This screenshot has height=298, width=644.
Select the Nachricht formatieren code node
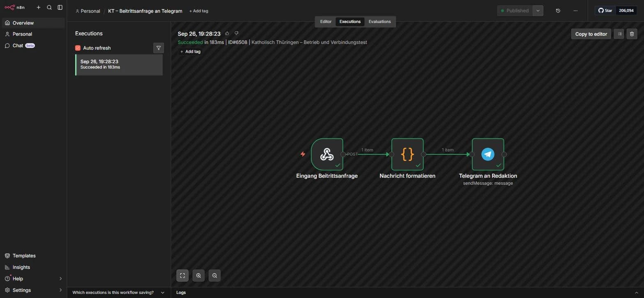tap(407, 154)
